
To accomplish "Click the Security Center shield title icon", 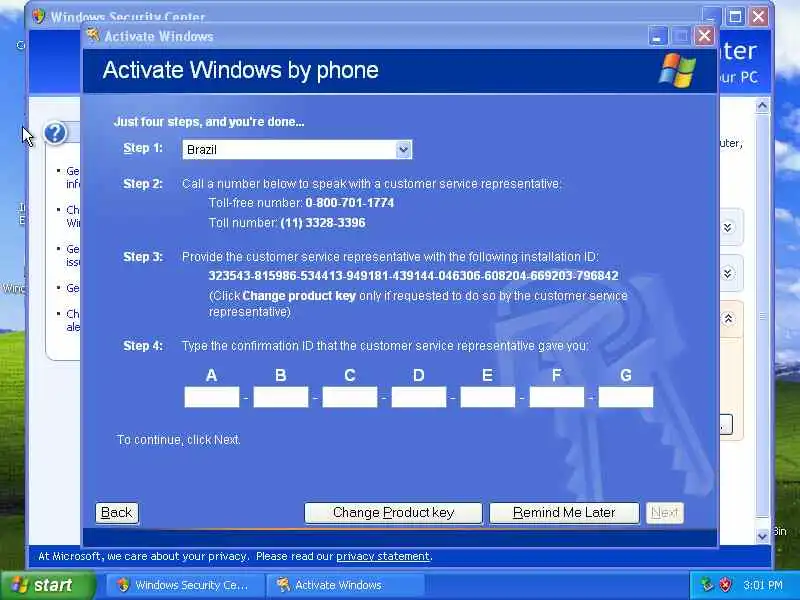I will (39, 16).
